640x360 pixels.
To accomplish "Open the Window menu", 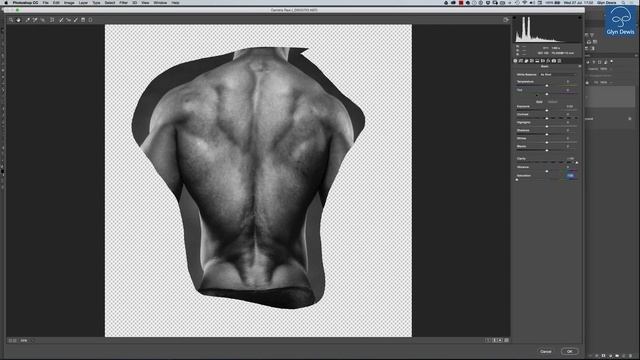I will (160, 2).
